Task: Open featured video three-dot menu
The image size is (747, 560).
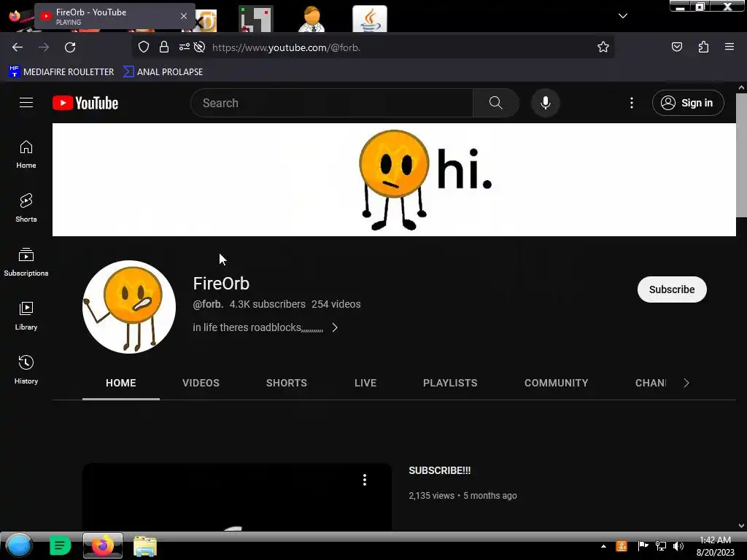Action: coord(365,480)
